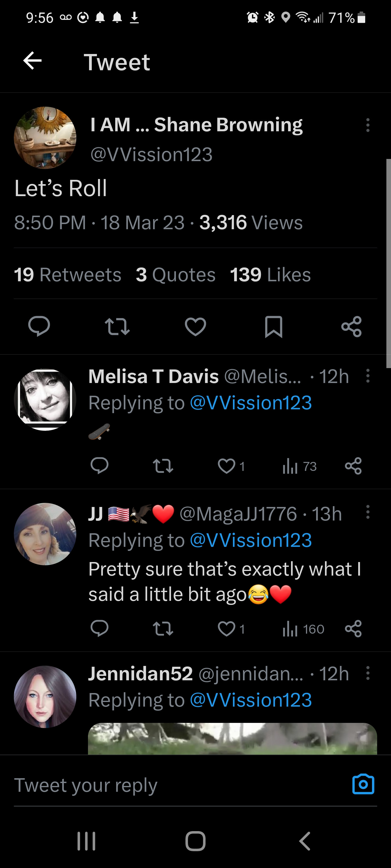The height and width of the screenshot is (868, 391).
Task: Open Jennidan52's profile picture
Action: click(x=45, y=697)
